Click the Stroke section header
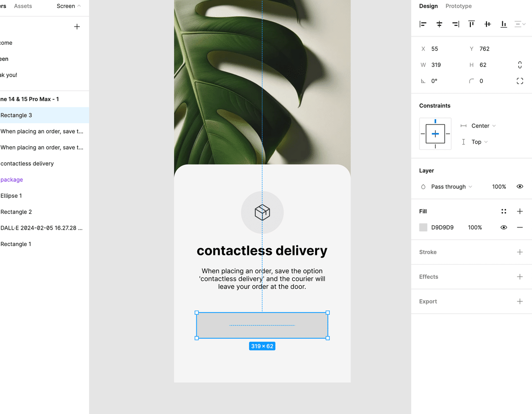This screenshot has width=532, height=414. tap(428, 252)
